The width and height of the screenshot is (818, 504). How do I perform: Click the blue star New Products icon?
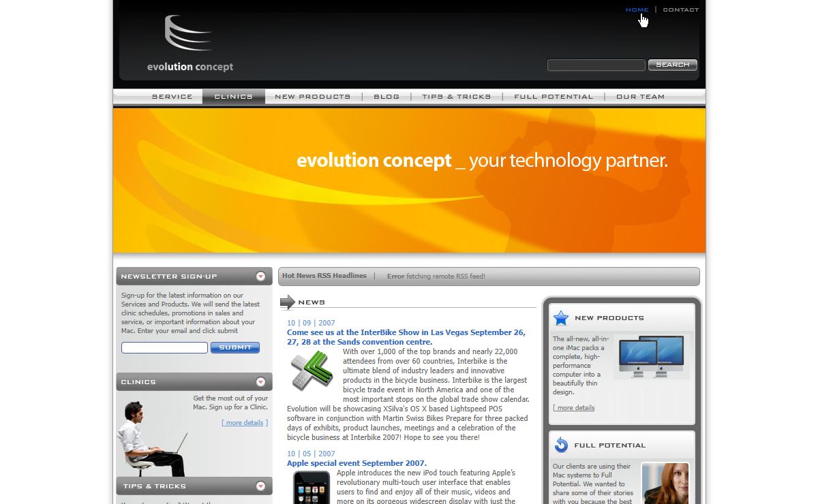[561, 318]
